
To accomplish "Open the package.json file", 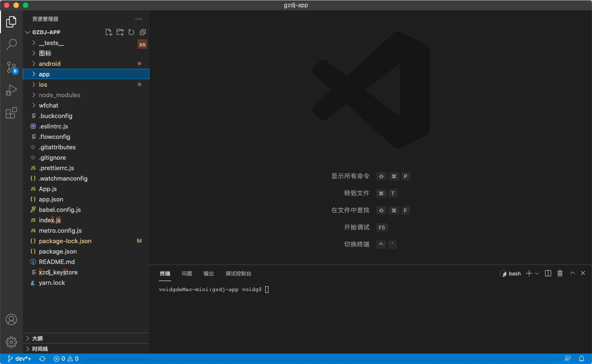I will pos(86,251).
